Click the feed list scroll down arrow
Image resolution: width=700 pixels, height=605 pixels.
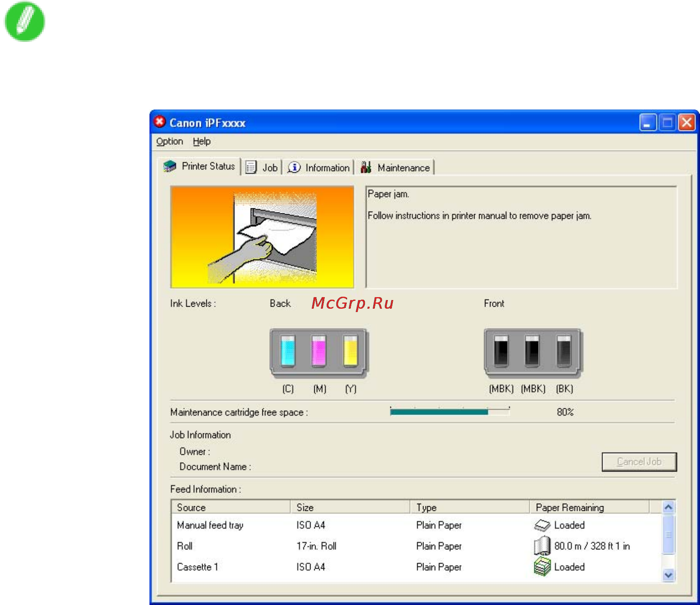[668, 575]
